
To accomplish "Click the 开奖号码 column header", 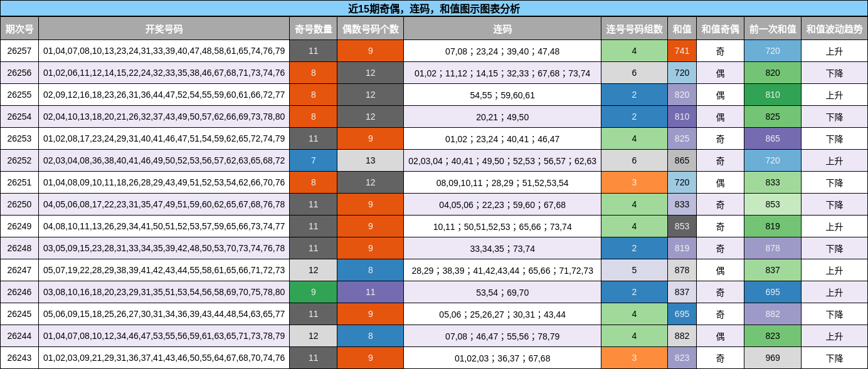I will click(x=164, y=29).
